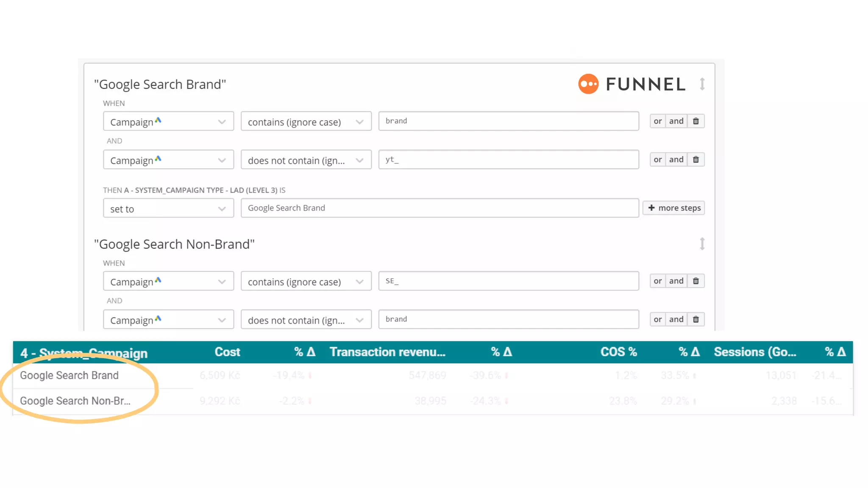Select the Google Search Non-Br... table row
The height and width of the screenshot is (488, 868).
[x=75, y=401]
